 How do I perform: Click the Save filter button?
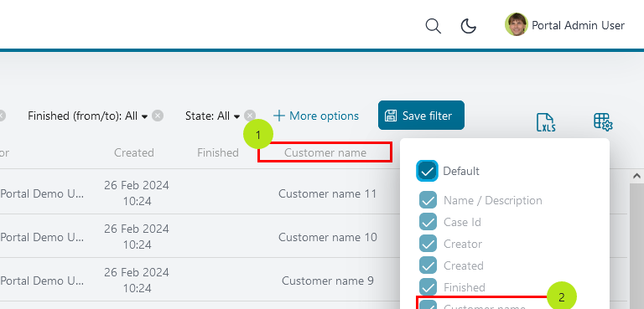(x=421, y=116)
